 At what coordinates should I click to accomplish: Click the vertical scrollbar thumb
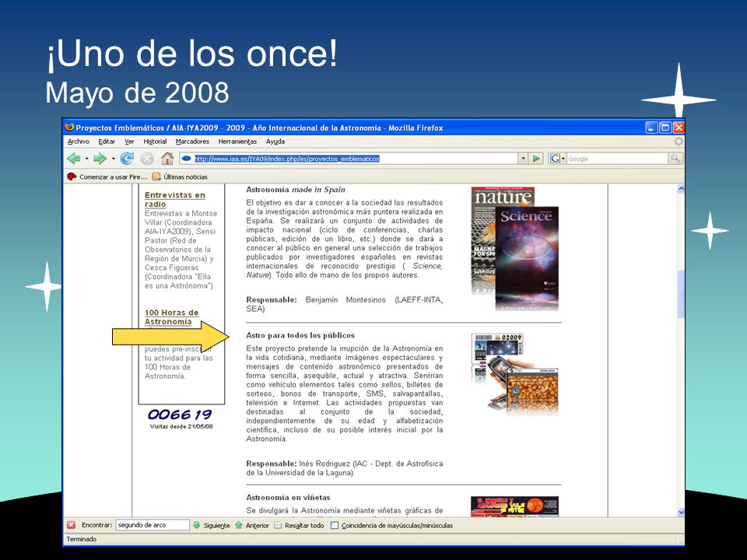pyautogui.click(x=681, y=293)
